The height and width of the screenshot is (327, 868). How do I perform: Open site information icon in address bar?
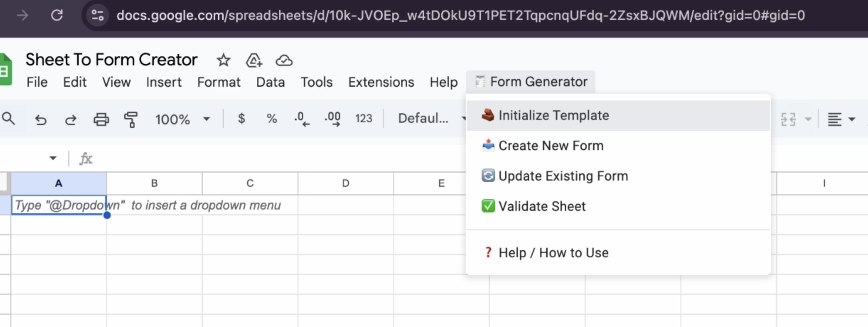coord(98,15)
